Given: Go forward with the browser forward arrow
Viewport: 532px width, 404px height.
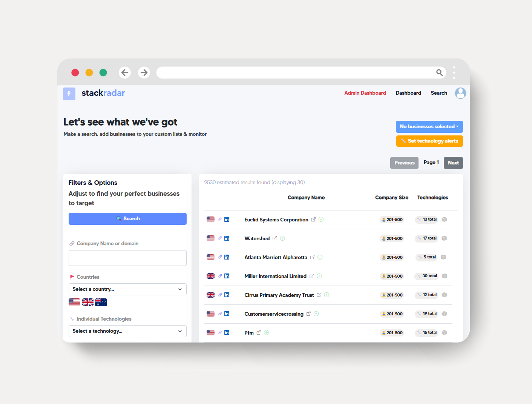Looking at the screenshot, I should [x=144, y=72].
